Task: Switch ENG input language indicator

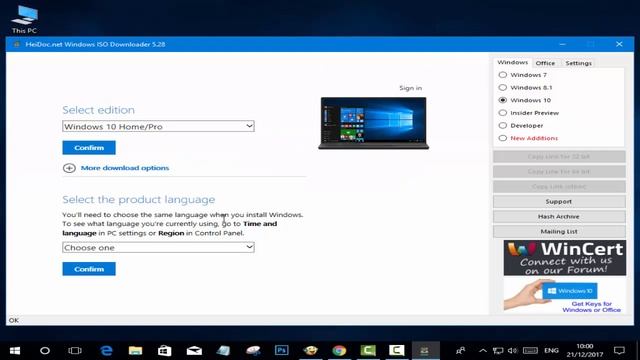Action: tap(551, 351)
